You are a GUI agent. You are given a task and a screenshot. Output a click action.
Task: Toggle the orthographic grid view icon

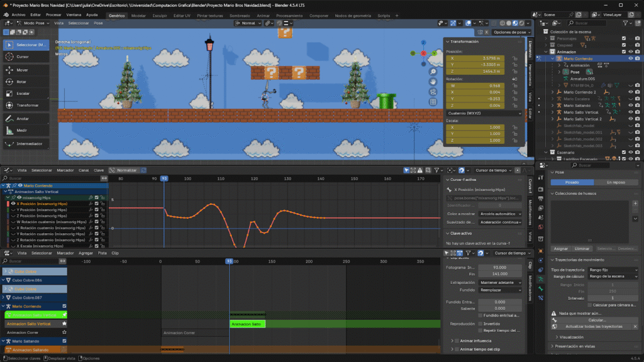[433, 101]
